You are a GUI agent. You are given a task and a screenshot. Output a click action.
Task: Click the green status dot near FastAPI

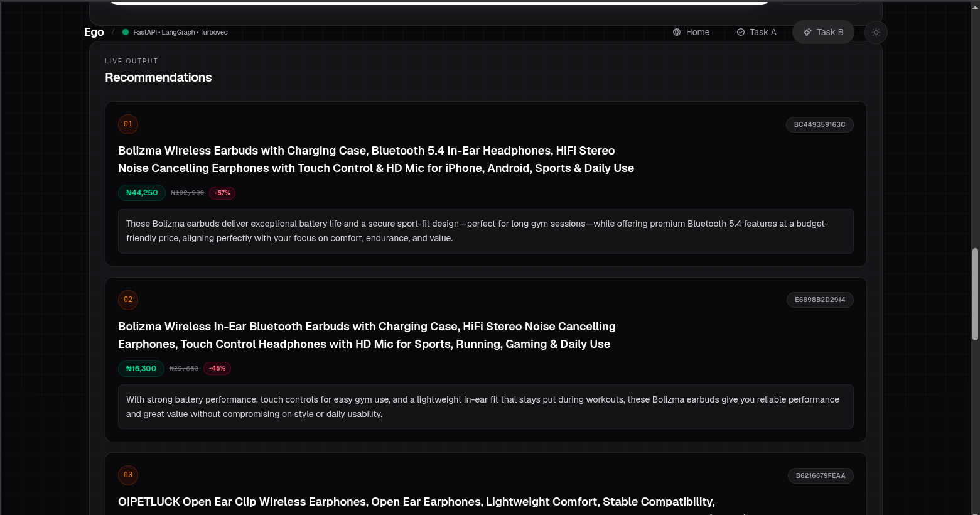click(126, 32)
